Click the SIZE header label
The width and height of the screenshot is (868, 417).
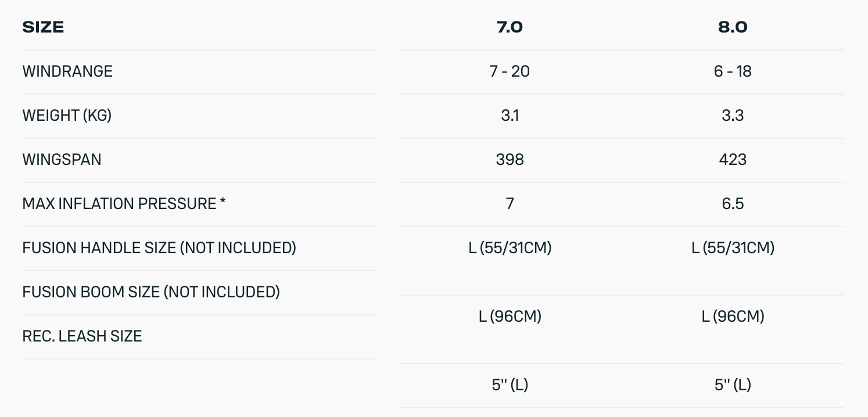click(43, 27)
